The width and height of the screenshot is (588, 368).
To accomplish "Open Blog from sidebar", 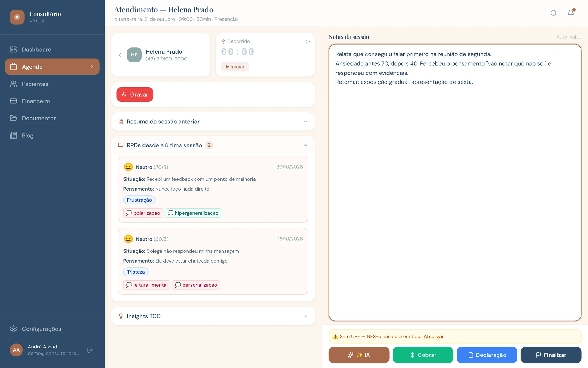I will pyautogui.click(x=52, y=135).
